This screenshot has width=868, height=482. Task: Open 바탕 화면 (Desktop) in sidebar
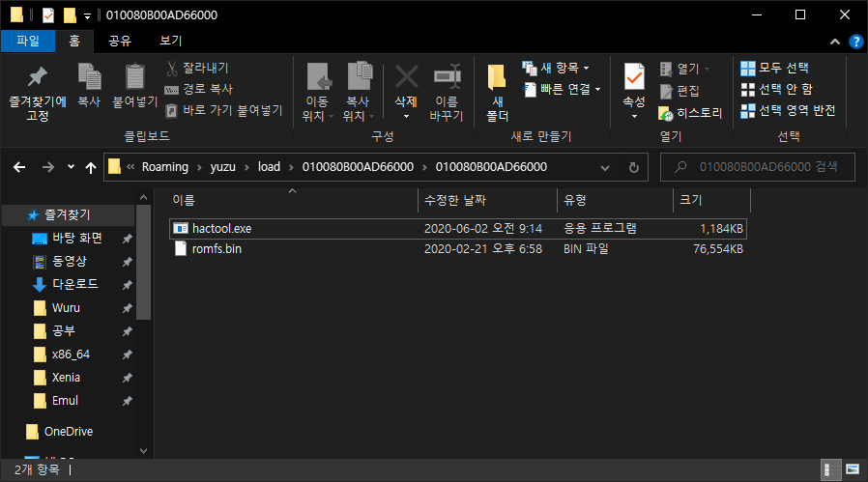(77, 238)
